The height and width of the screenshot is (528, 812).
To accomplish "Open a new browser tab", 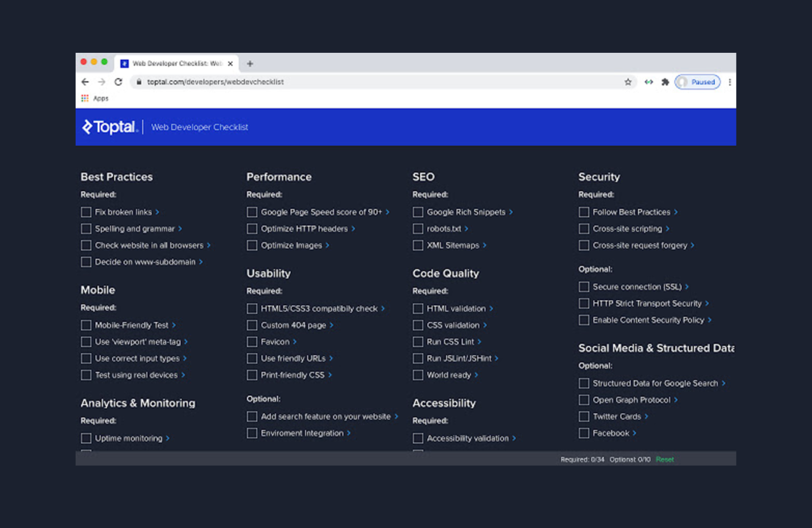I will coord(250,63).
